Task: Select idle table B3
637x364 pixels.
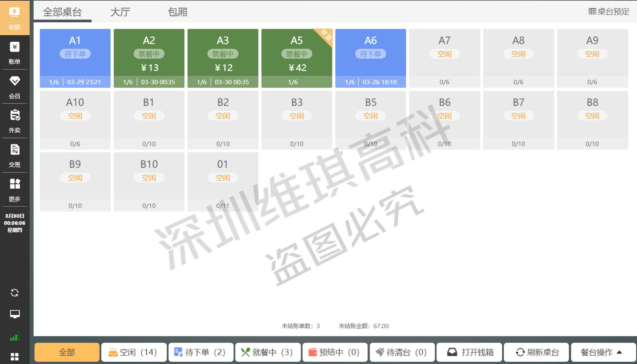Action: [x=297, y=120]
